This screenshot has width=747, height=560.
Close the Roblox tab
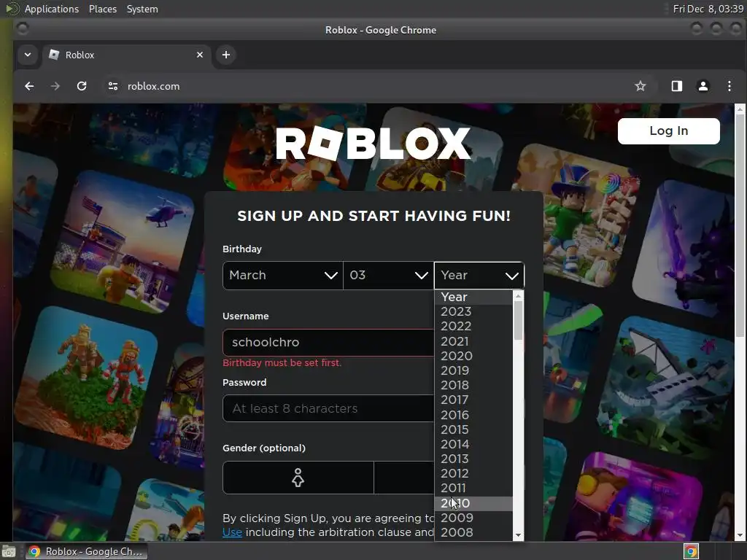(x=200, y=55)
